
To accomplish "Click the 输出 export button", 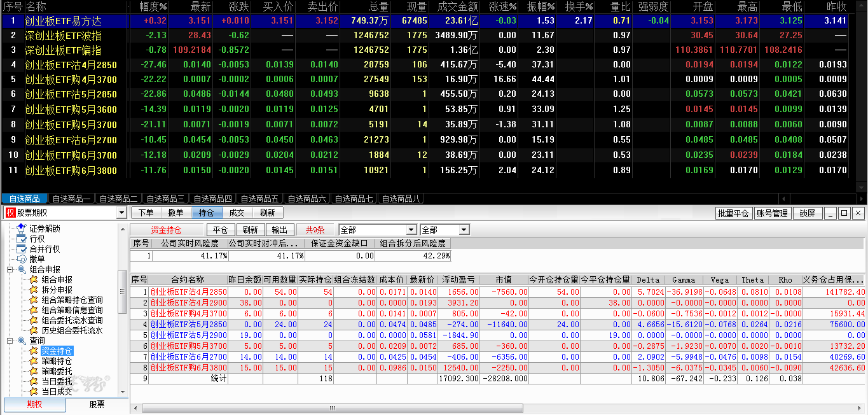I will tap(279, 230).
